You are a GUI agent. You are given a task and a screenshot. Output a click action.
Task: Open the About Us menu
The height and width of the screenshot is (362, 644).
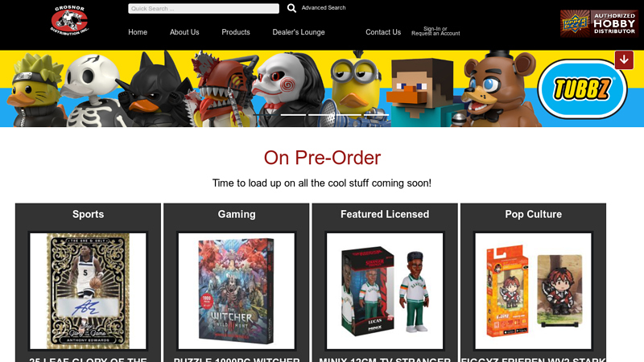[x=184, y=32]
